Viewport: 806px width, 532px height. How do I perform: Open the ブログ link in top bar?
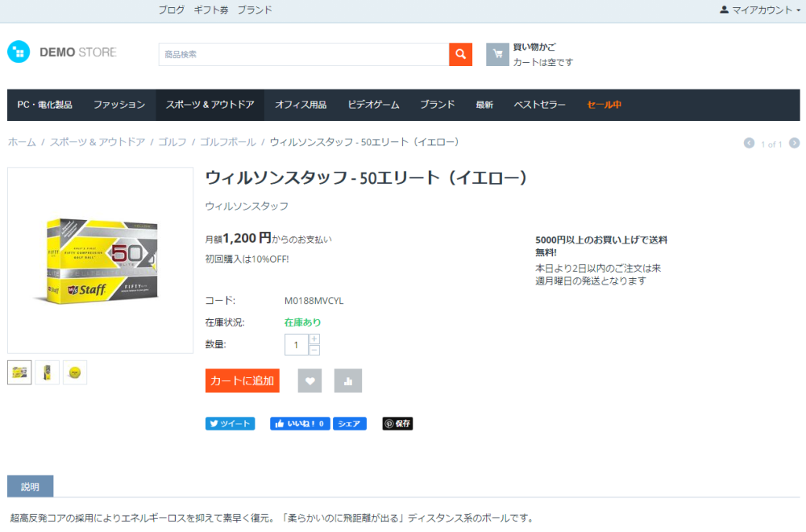[171, 10]
